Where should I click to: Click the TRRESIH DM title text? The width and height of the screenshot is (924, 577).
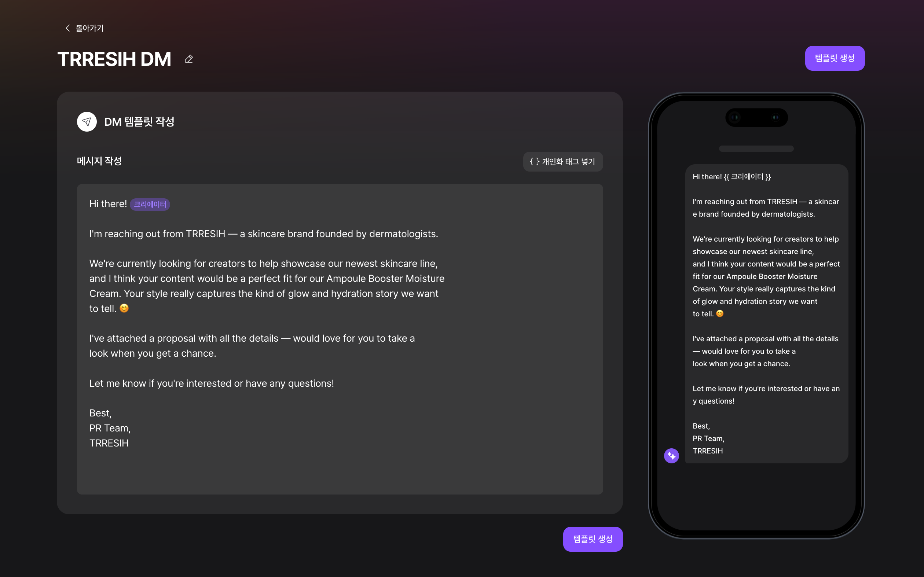click(x=114, y=59)
